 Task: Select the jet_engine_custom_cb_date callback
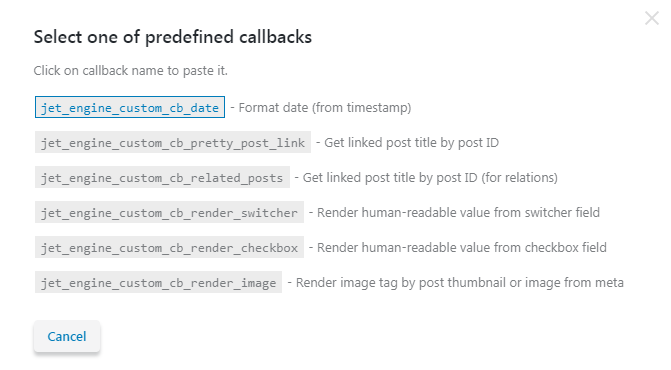tap(130, 107)
